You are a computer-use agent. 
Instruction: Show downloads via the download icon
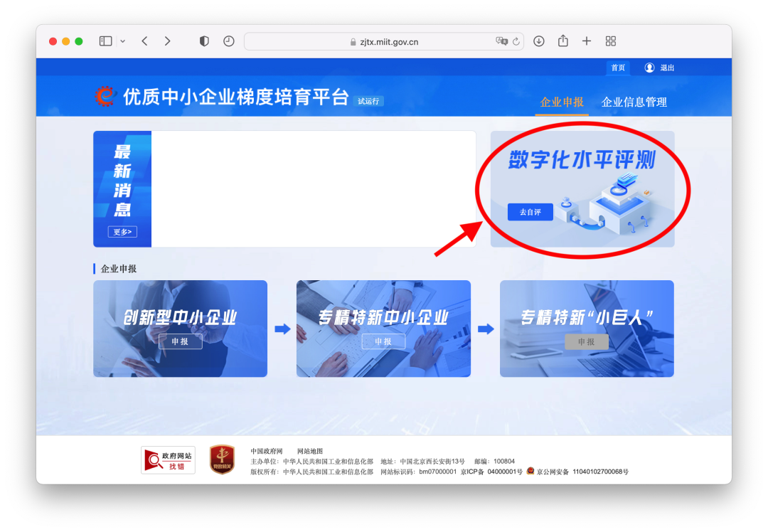click(539, 41)
